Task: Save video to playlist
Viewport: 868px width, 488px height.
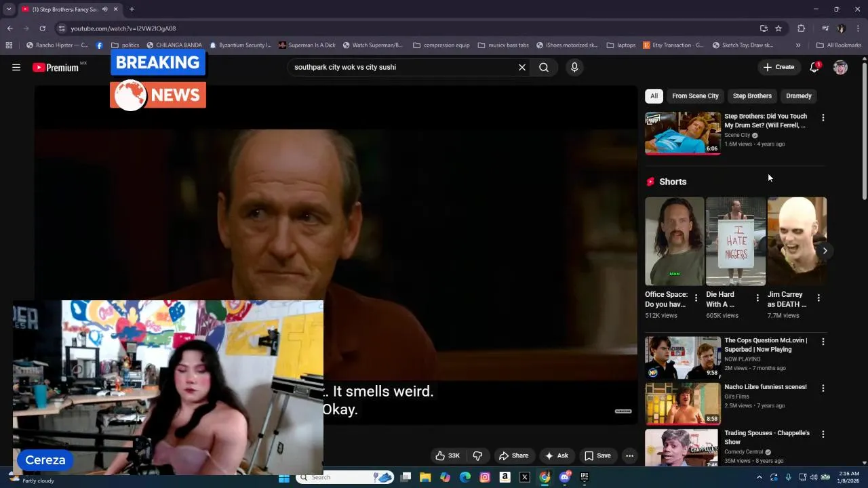Action: tap(597, 455)
